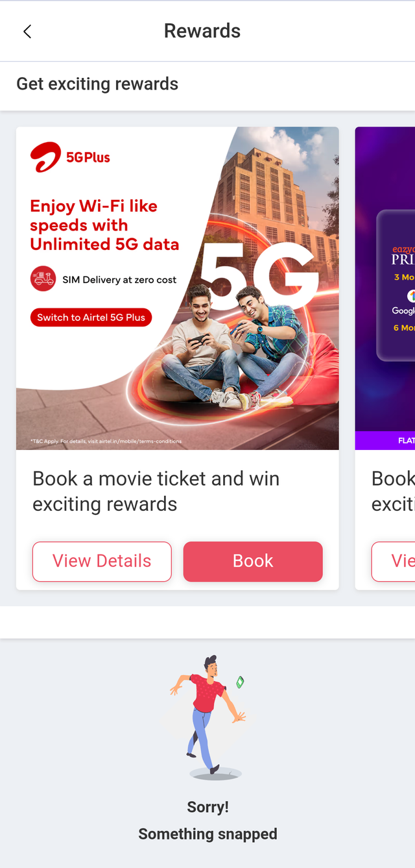Tap the Rewards page title
The image size is (415, 868).
[202, 31]
